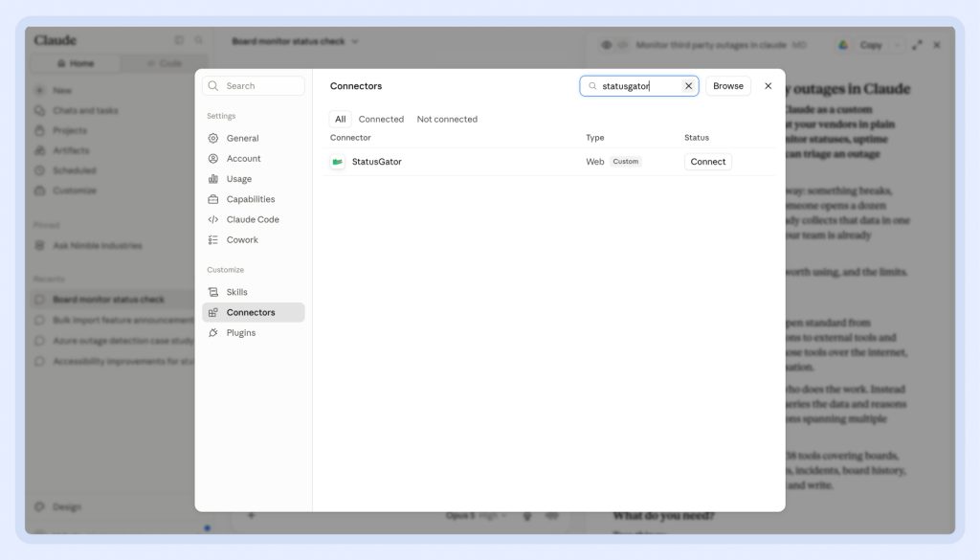The image size is (980, 560).
Task: Open Account settings
Action: (x=253, y=159)
